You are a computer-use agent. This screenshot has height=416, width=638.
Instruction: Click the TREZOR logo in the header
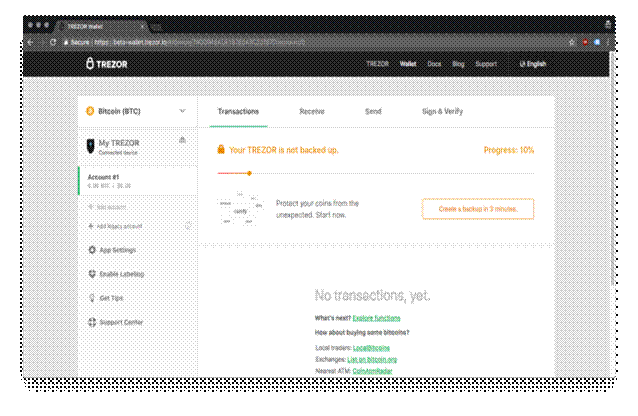point(107,63)
